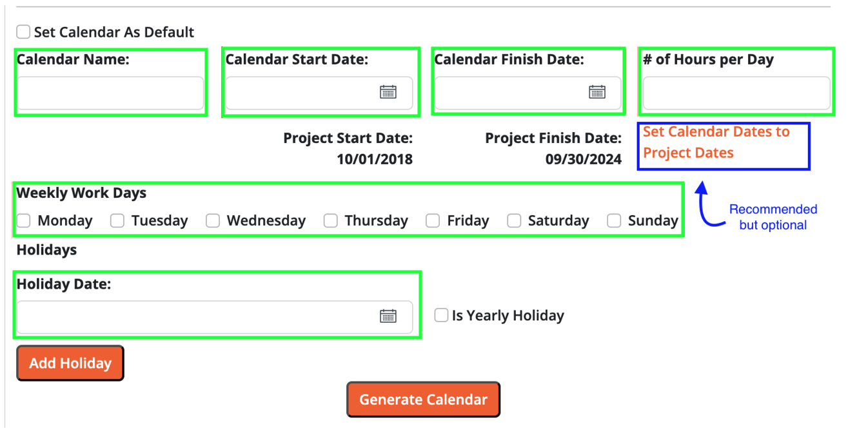Click the Generate Calendar button
The height and width of the screenshot is (442, 868).
click(423, 399)
